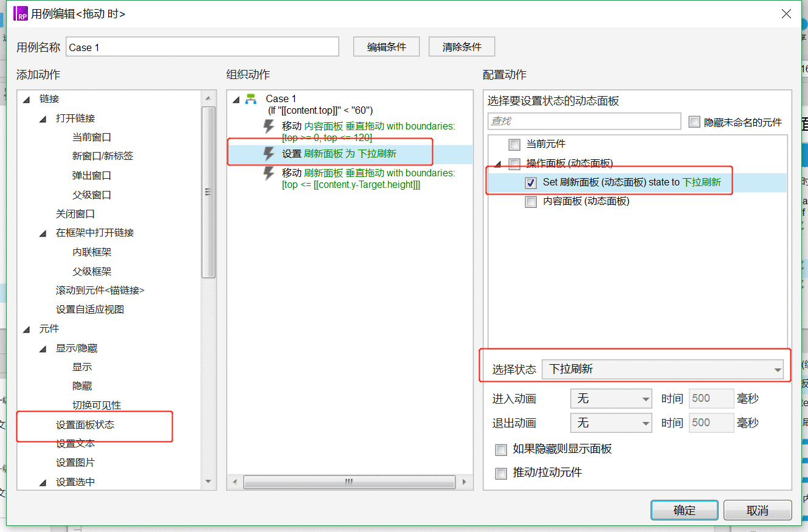Click the 查找 search field
Image resolution: width=808 pixels, height=532 pixels.
pos(584,121)
